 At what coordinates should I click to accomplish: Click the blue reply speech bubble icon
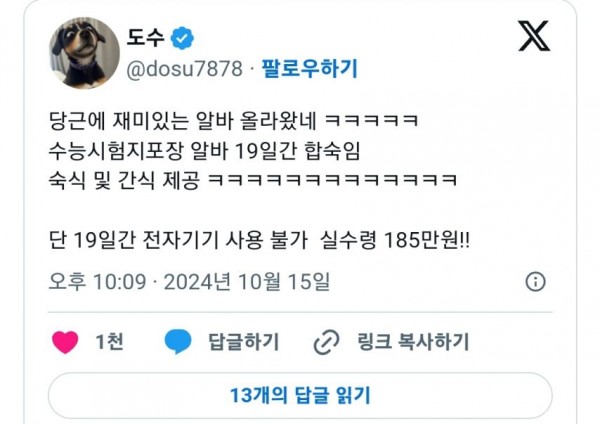click(x=178, y=341)
